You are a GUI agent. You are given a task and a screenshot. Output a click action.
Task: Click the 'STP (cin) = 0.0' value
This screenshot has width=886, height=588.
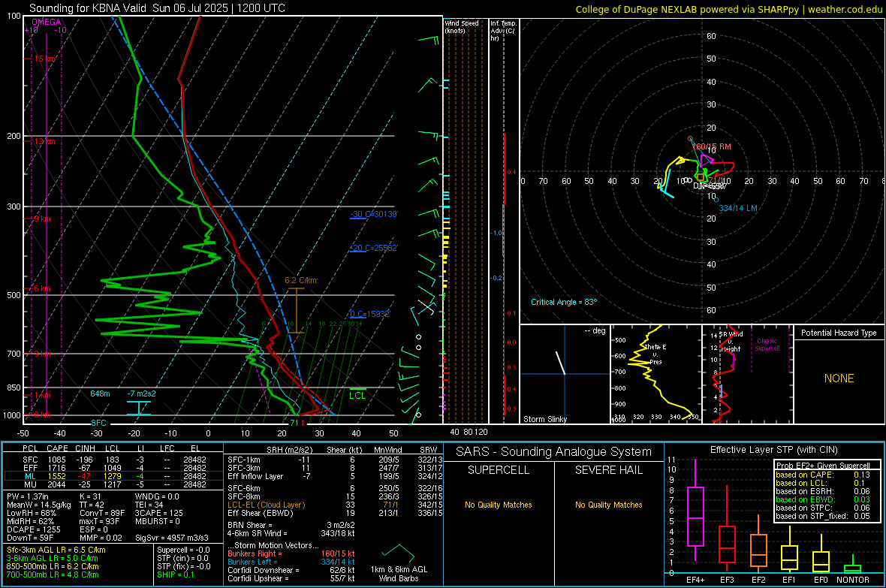pyautogui.click(x=182, y=558)
